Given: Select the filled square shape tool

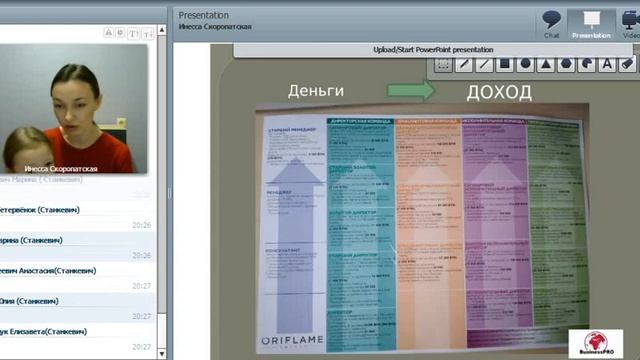Looking at the screenshot, I should [x=505, y=64].
